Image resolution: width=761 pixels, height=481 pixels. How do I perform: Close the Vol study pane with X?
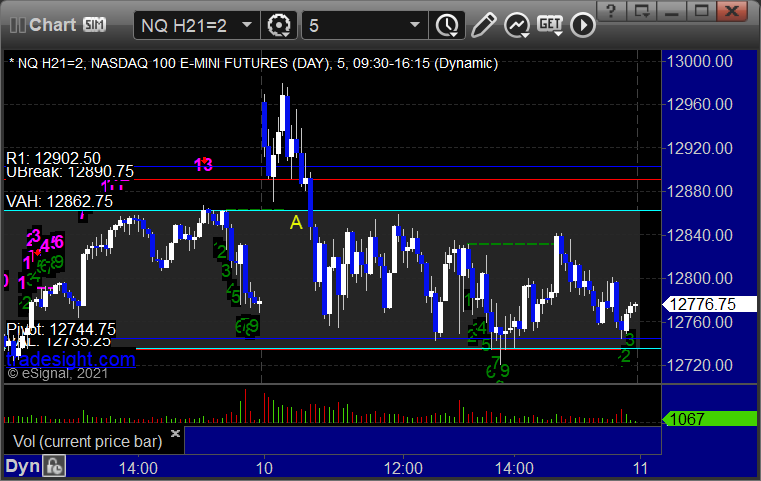point(176,433)
